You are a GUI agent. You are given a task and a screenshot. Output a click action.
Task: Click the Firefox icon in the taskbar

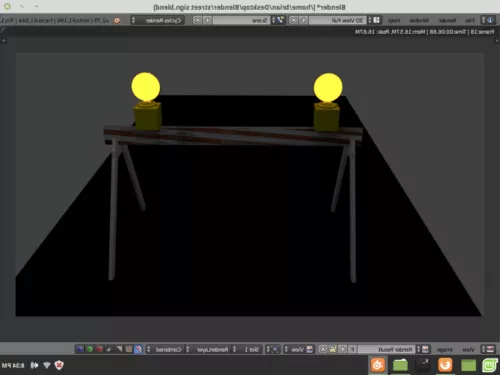pos(445,365)
